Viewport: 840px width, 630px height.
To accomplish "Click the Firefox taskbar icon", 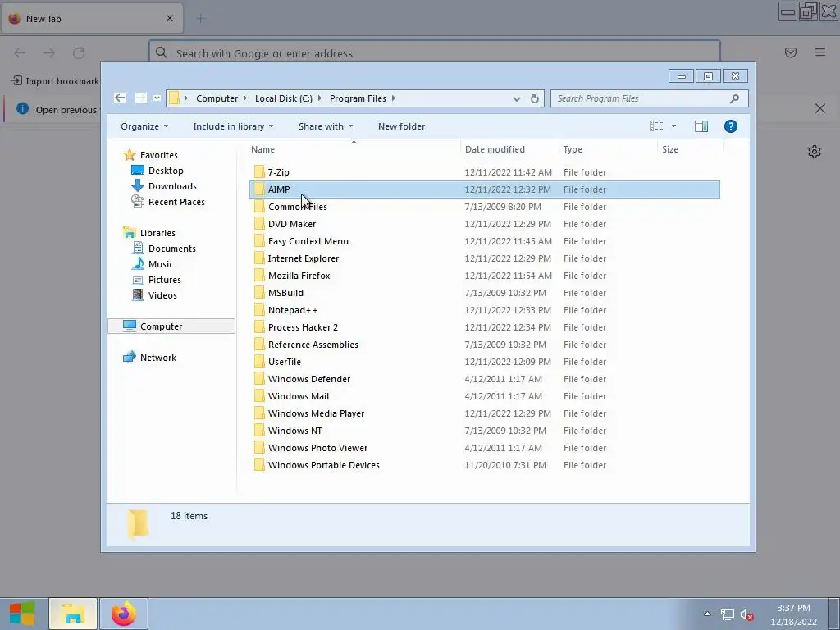I will 124,614.
